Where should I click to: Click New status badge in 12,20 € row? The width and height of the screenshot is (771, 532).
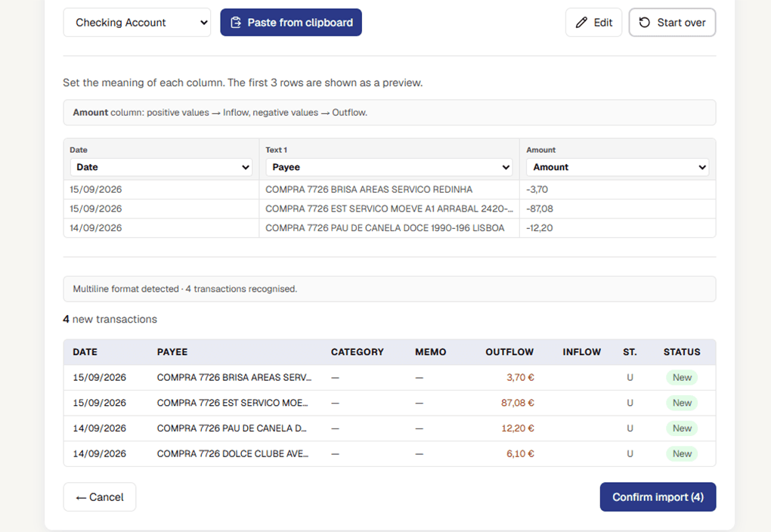[x=682, y=428]
